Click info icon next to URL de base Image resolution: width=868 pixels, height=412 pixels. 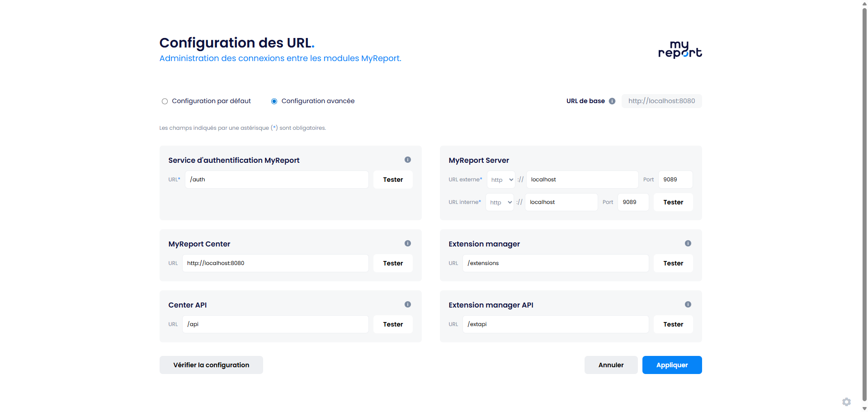point(612,101)
